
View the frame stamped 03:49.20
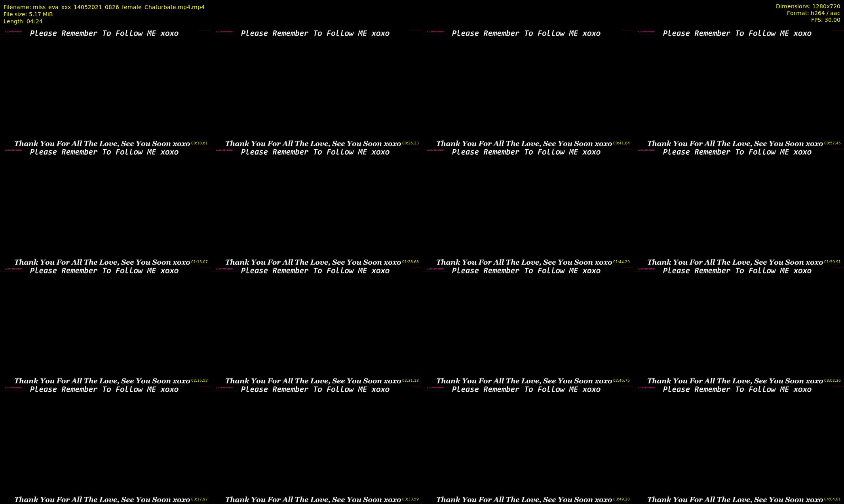527,445
